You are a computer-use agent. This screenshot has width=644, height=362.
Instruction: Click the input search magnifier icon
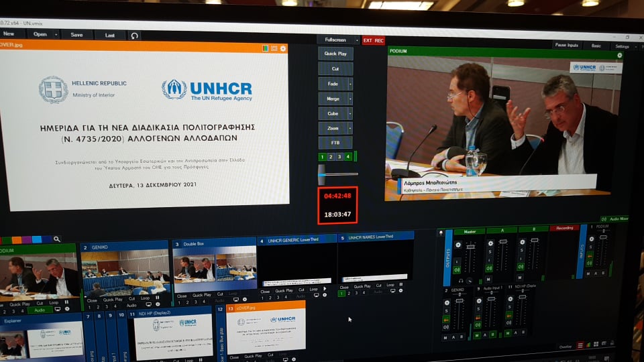[x=57, y=239]
